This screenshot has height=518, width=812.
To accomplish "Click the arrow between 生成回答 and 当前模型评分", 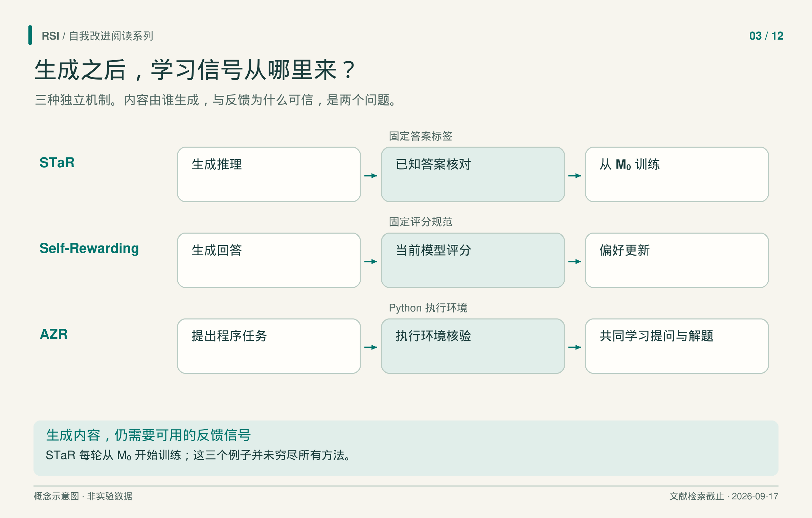I will (x=371, y=261).
